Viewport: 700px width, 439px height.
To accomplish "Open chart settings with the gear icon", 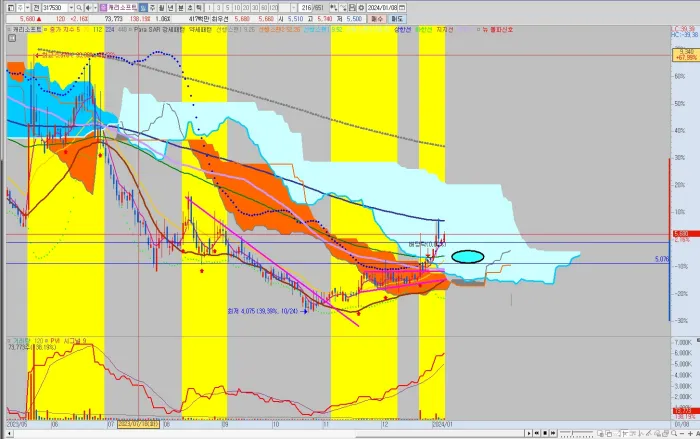I will 362,8.
